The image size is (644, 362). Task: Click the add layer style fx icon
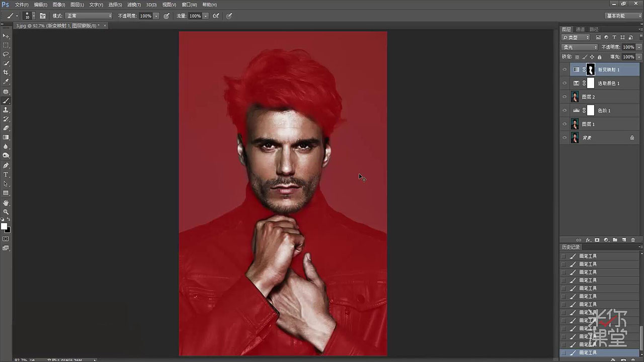coord(588,240)
